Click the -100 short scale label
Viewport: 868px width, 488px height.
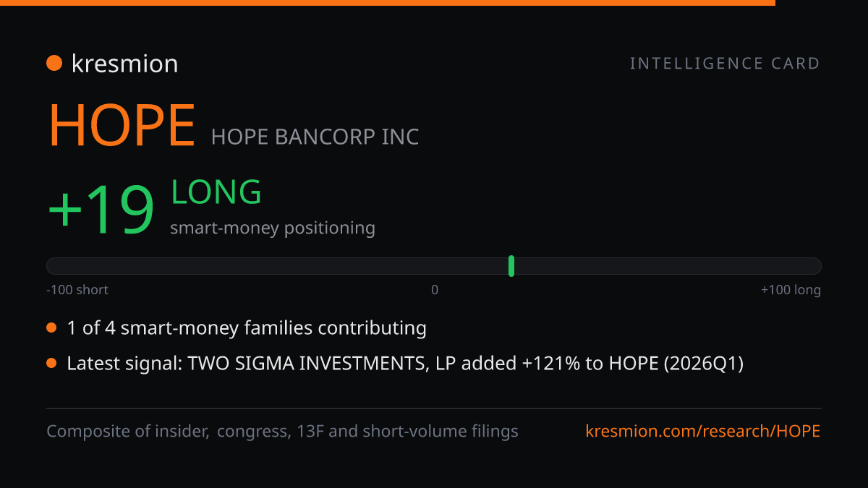(x=77, y=290)
